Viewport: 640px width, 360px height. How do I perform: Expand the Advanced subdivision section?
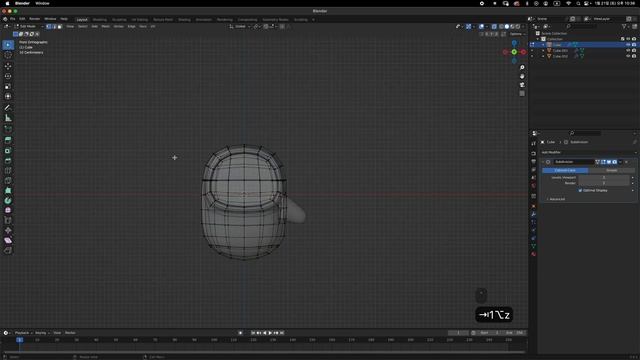[x=556, y=199]
